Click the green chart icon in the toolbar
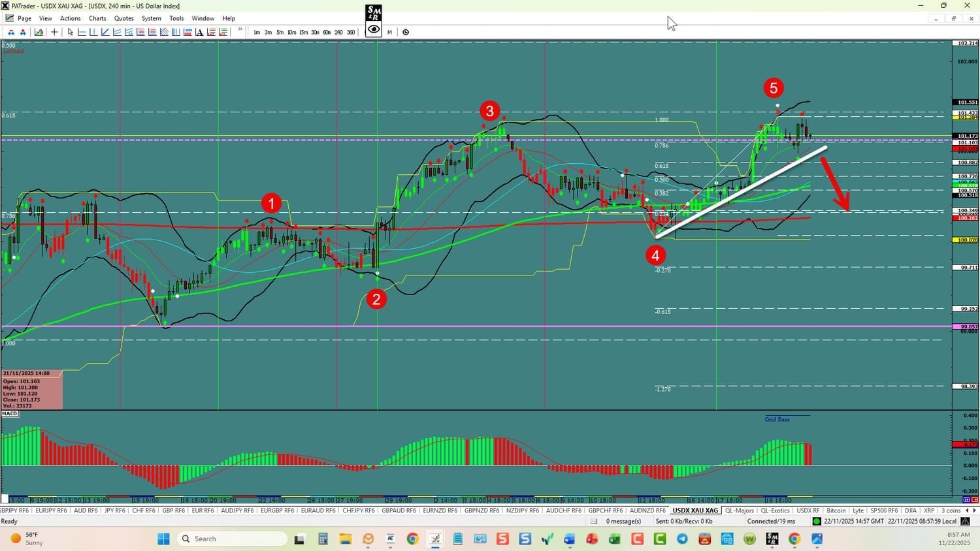 pyautogui.click(x=39, y=32)
